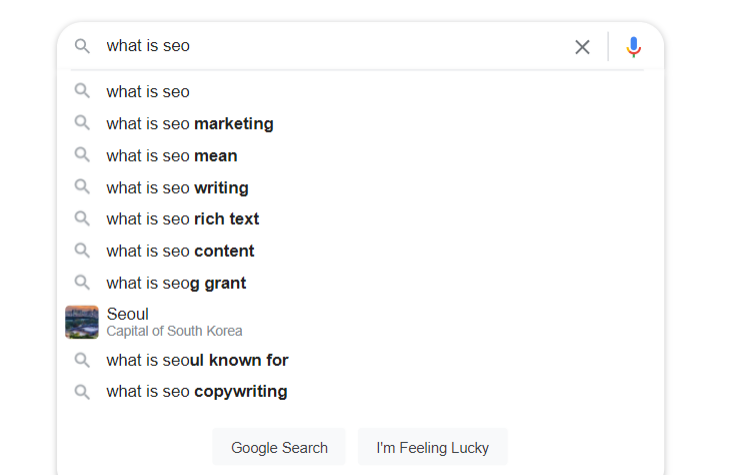Viewport: 740px width, 475px height.
Task: Select 'what is seoul known for' suggestion
Action: pyautogui.click(x=197, y=360)
